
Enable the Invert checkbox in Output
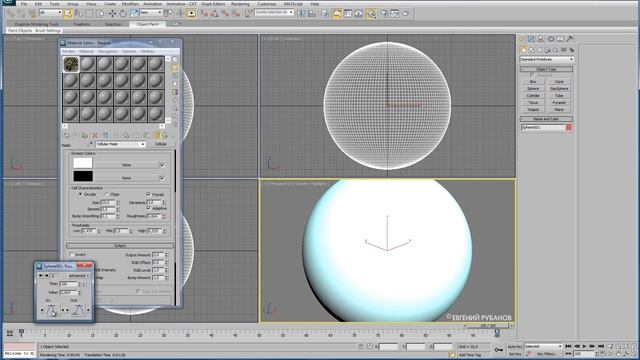[x=72, y=254]
